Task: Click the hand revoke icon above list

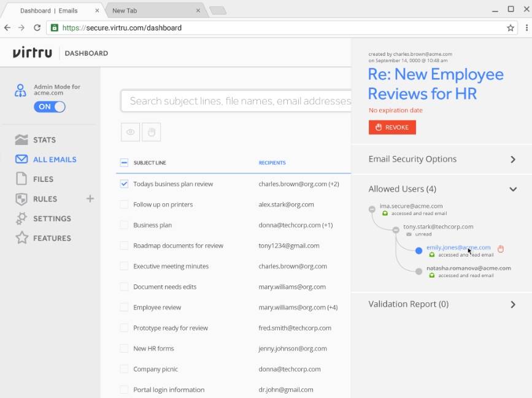Action: point(152,132)
